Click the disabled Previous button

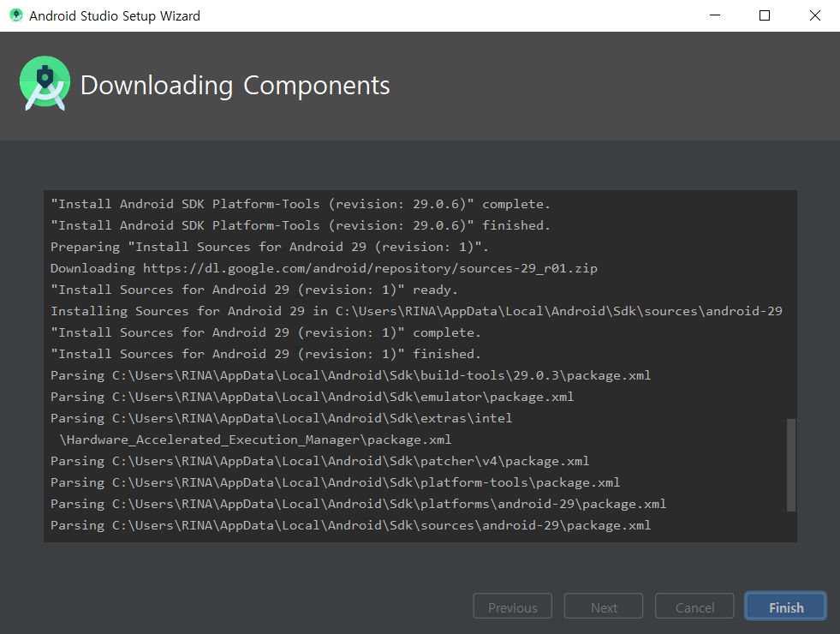click(512, 606)
